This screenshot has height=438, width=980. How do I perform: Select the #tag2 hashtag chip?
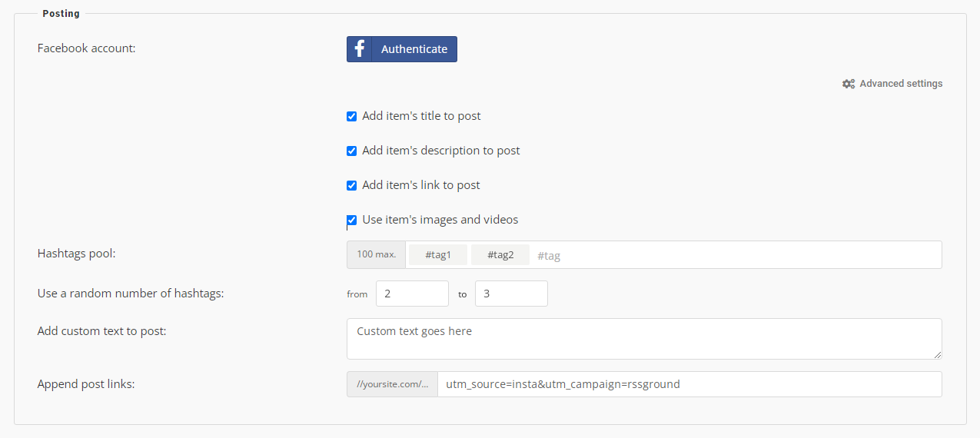pos(500,255)
